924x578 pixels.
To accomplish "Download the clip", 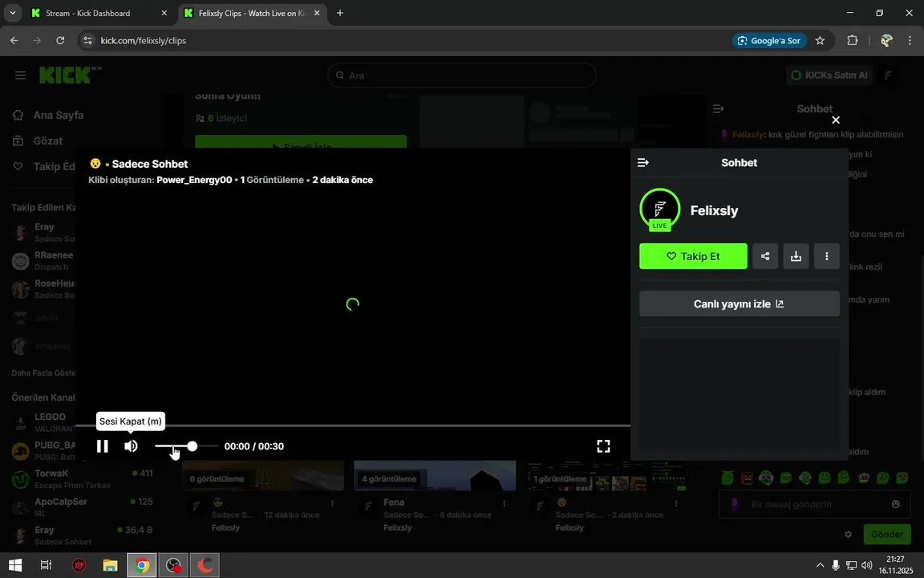I will point(796,256).
